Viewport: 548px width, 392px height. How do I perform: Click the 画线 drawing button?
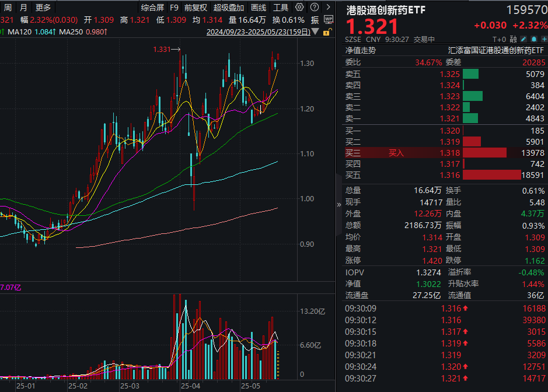pyautogui.click(x=259, y=8)
